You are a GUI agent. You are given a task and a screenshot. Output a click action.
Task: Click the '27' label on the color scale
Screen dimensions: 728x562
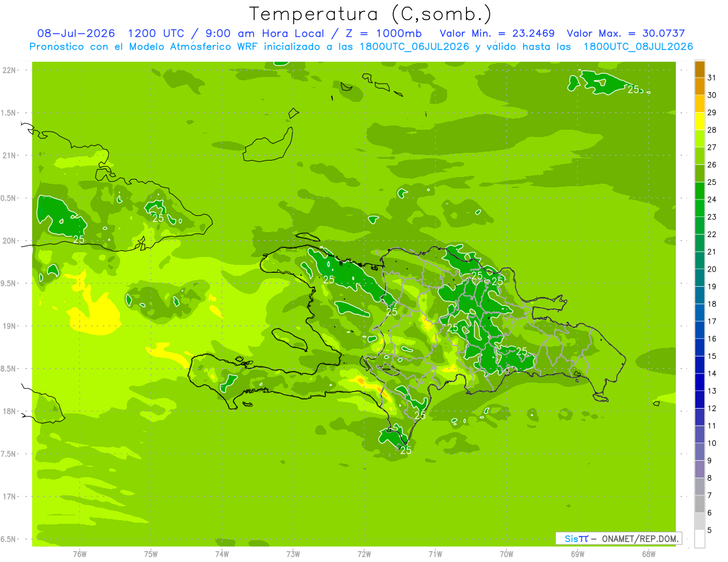712,147
